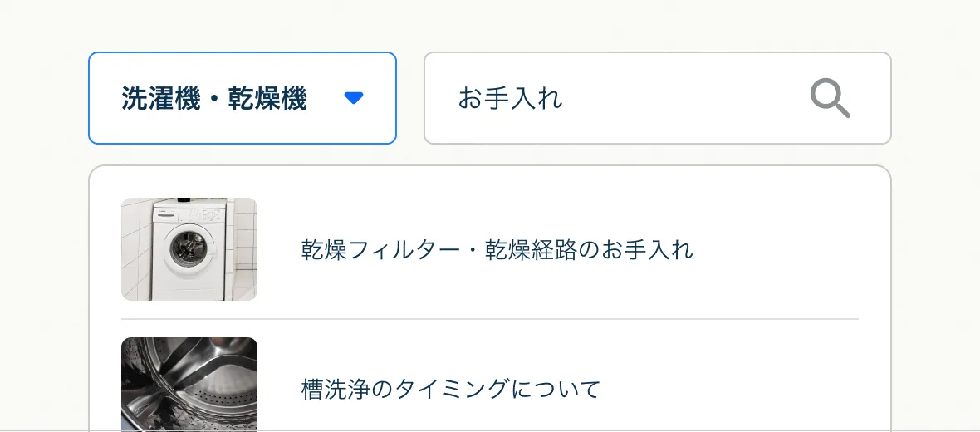Focus the keyword search box
The image size is (980, 432).
coord(658,98)
